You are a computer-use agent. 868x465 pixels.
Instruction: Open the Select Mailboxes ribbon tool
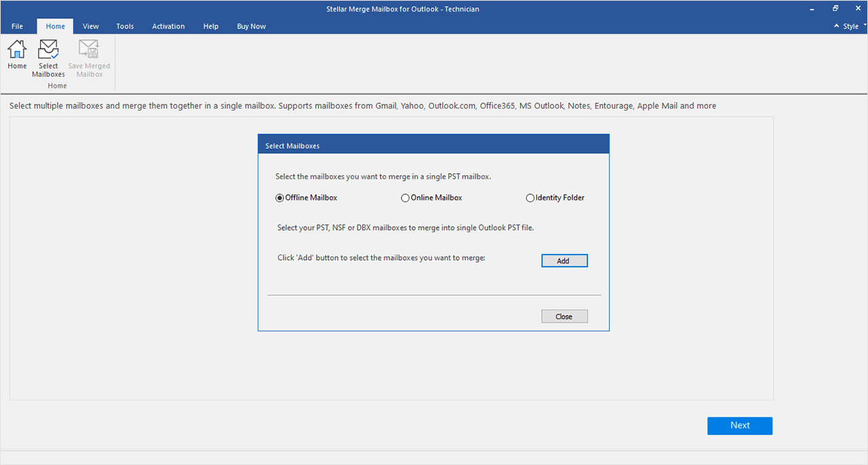coord(48,58)
